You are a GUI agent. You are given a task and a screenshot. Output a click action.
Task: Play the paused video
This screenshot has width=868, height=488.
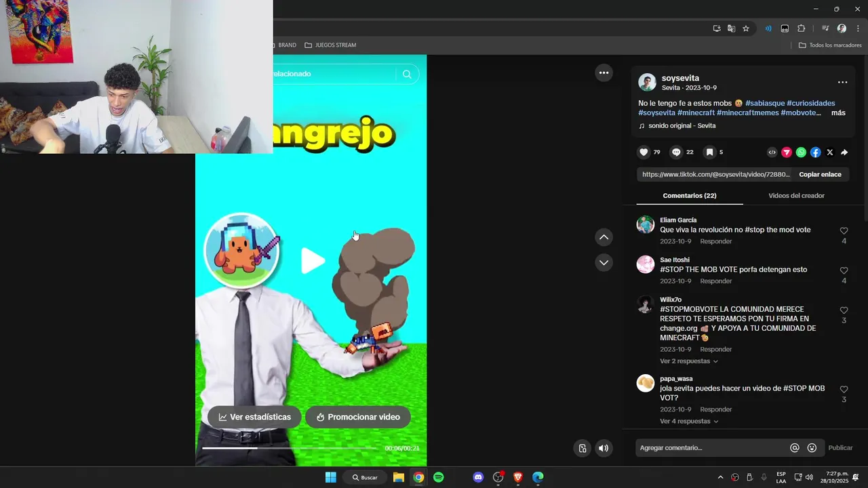313,261
